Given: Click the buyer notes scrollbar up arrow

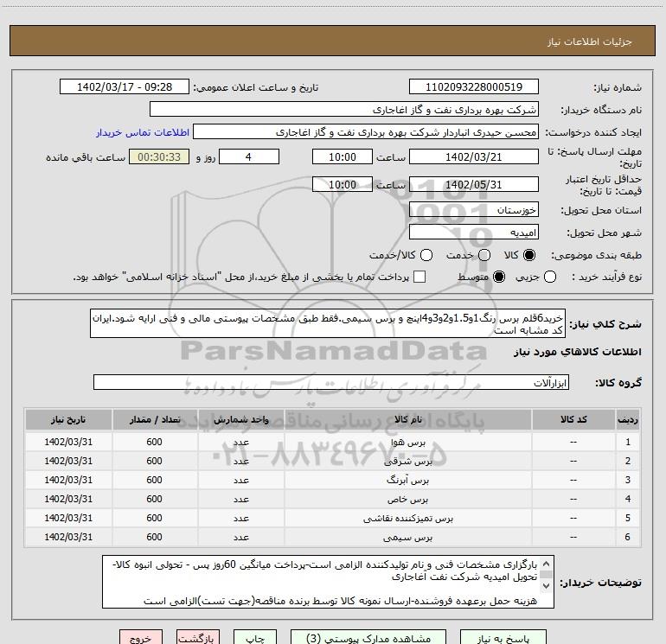Looking at the screenshot, I should point(547,564).
